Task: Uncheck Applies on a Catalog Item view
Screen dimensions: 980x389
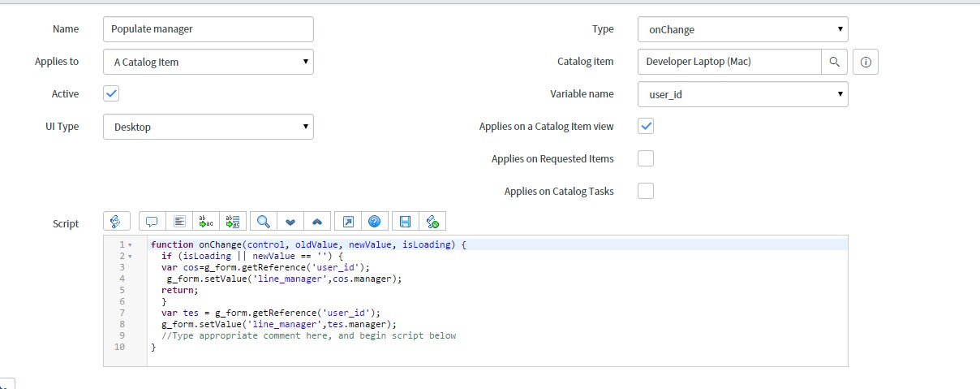Action: (646, 126)
